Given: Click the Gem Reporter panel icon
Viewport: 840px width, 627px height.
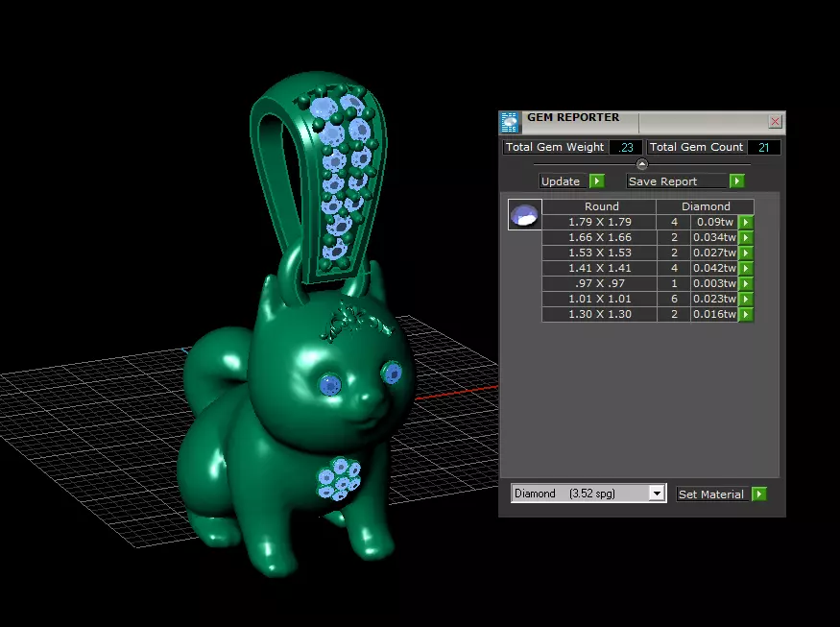Looking at the screenshot, I should (x=510, y=122).
